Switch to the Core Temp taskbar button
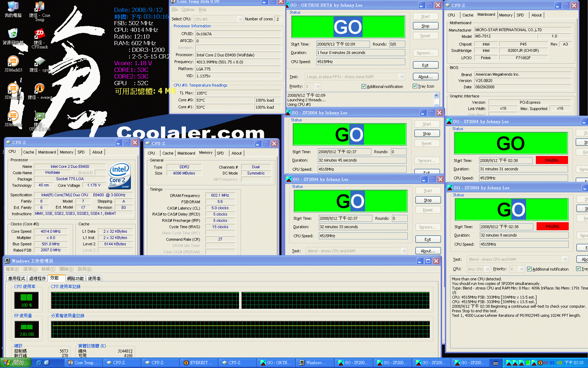Screen dimensions: 588x368 click(x=83, y=363)
